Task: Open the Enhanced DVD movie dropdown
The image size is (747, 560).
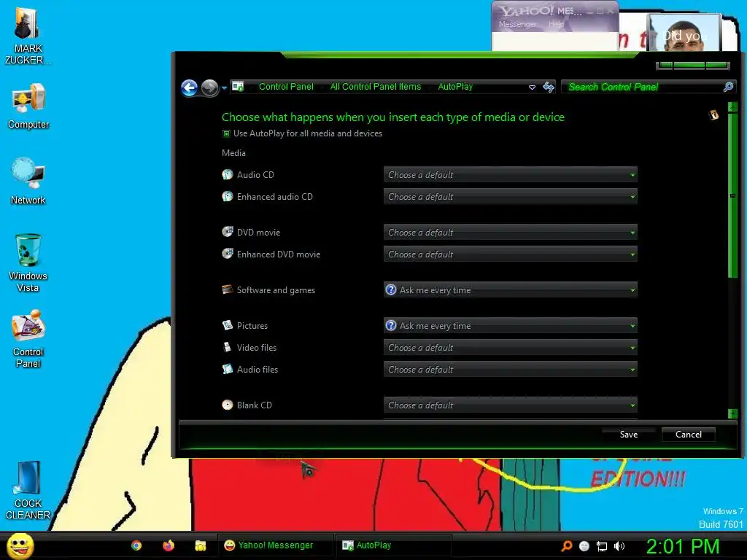Action: 510,254
